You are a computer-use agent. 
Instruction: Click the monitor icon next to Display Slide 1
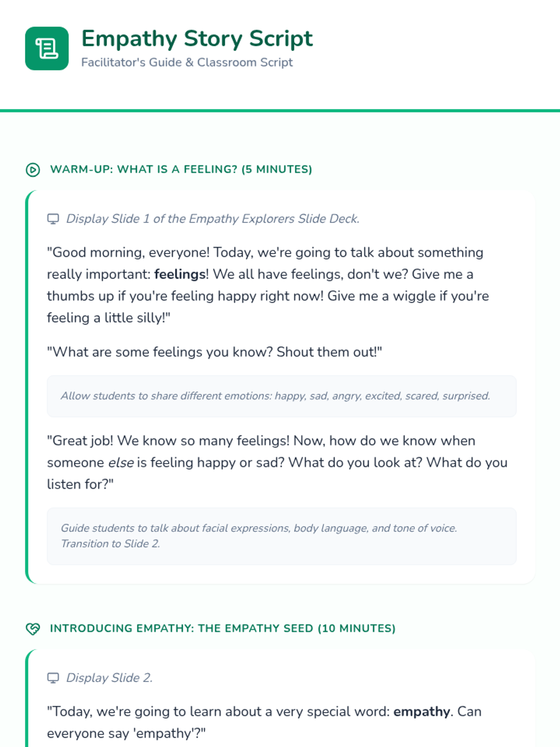tap(53, 219)
